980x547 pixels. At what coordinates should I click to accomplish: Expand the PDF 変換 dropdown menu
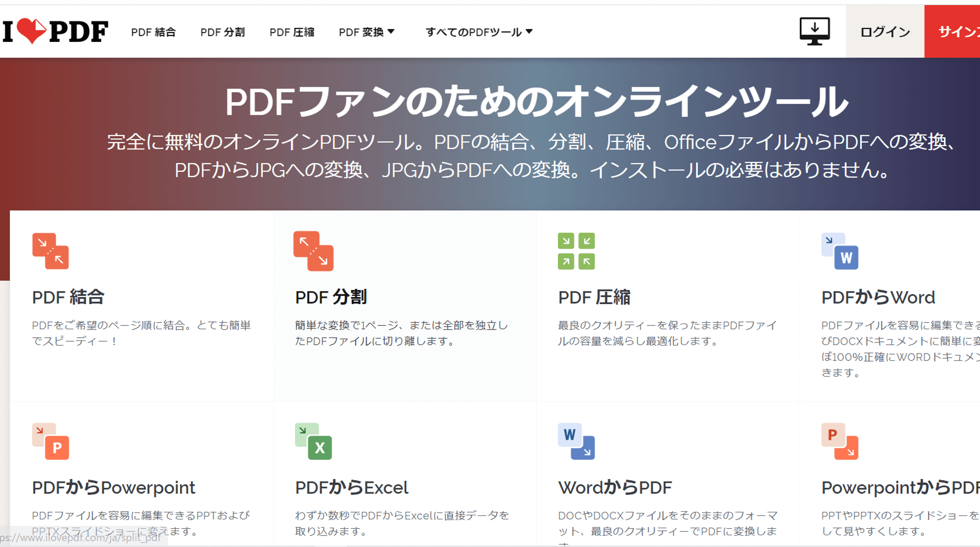point(366,32)
